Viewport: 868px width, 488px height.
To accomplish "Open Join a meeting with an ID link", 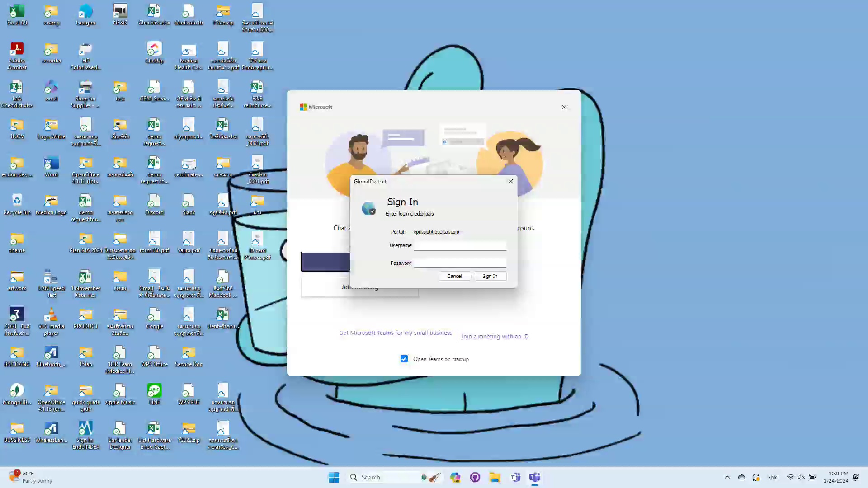I will click(x=495, y=337).
